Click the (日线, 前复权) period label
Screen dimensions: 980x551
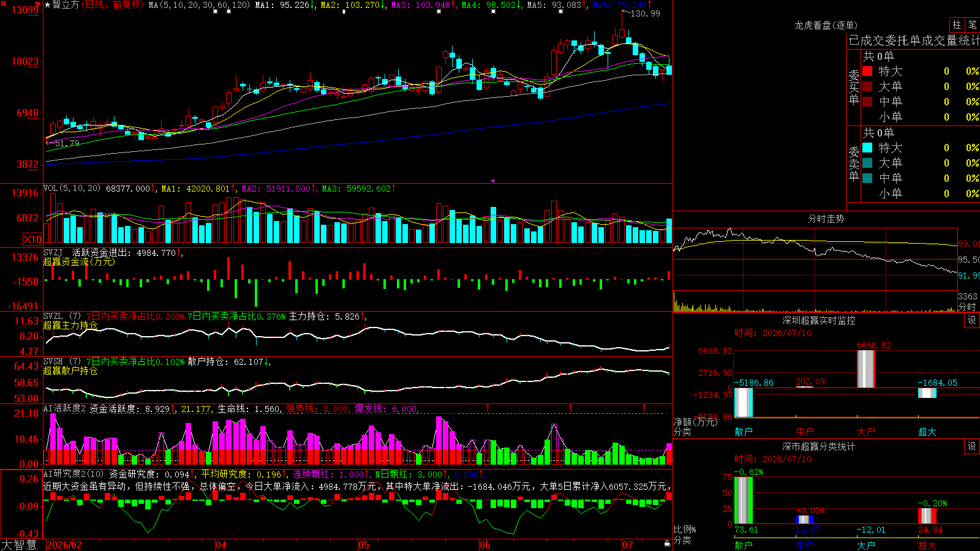coord(113,5)
